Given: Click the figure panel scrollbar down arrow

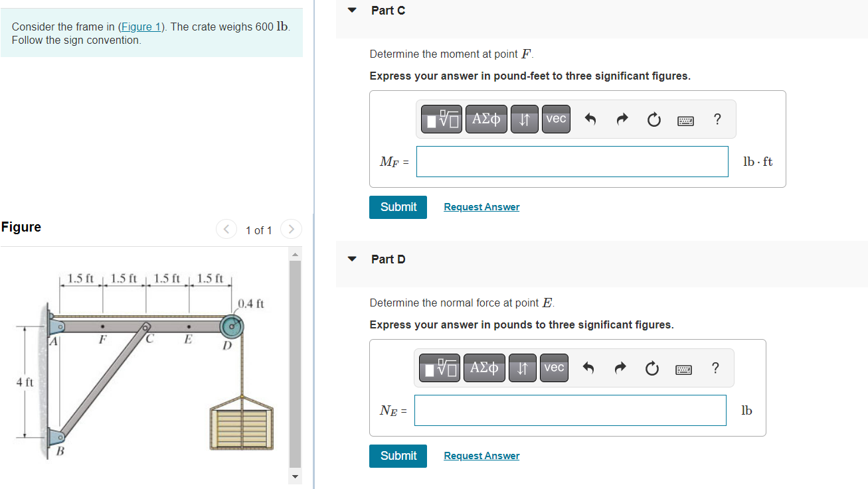Looking at the screenshot, I should click(295, 476).
